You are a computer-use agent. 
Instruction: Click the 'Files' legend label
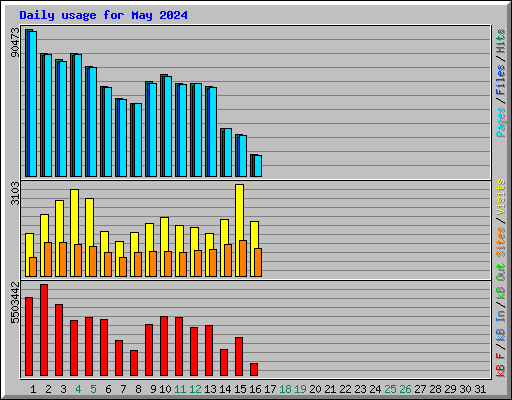(501, 80)
